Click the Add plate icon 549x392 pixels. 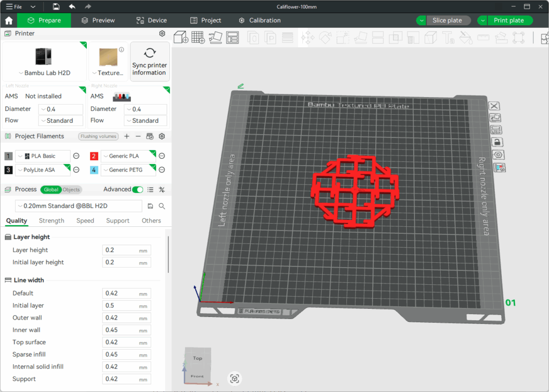click(x=198, y=38)
